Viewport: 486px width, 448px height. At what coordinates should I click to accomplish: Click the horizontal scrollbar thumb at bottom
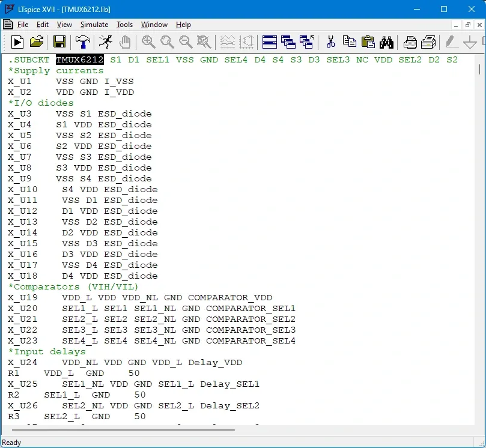123,430
